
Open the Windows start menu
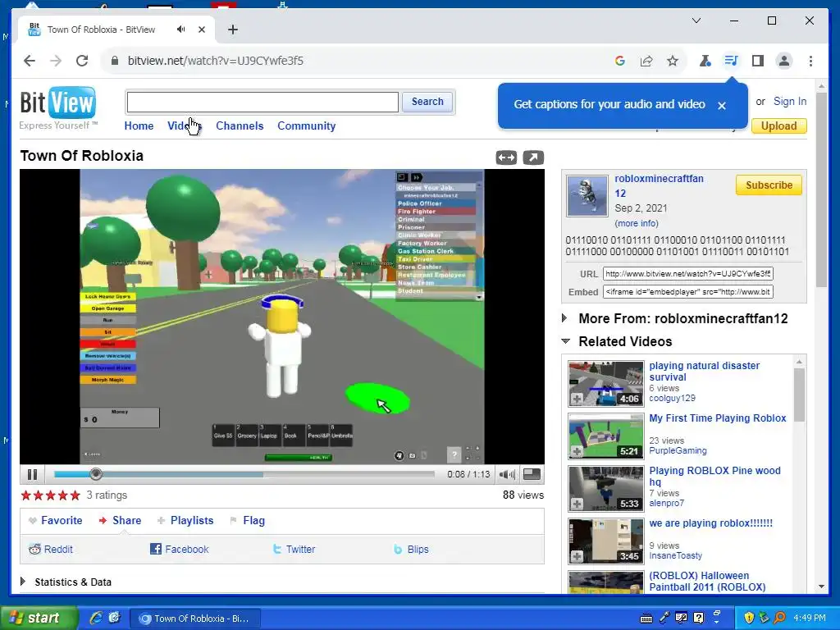pyautogui.click(x=39, y=619)
